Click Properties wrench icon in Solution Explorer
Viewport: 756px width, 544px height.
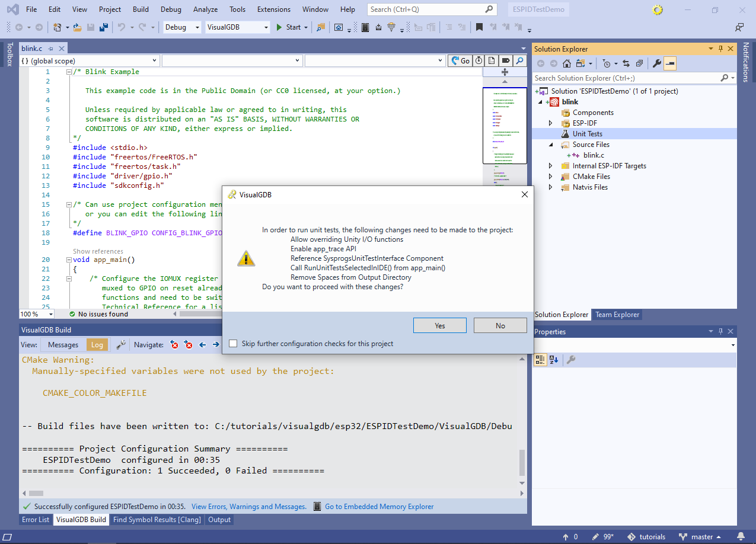click(x=656, y=63)
